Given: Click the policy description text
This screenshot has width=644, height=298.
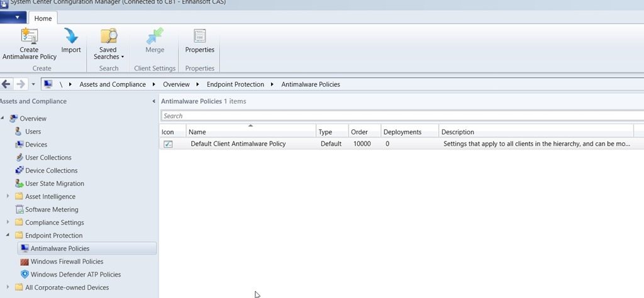Looking at the screenshot, I should click(537, 144).
